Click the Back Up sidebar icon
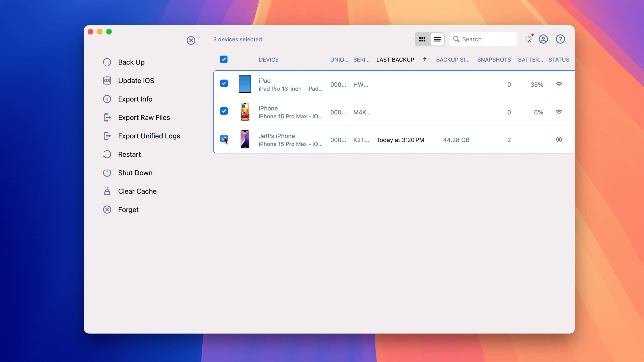 point(107,62)
